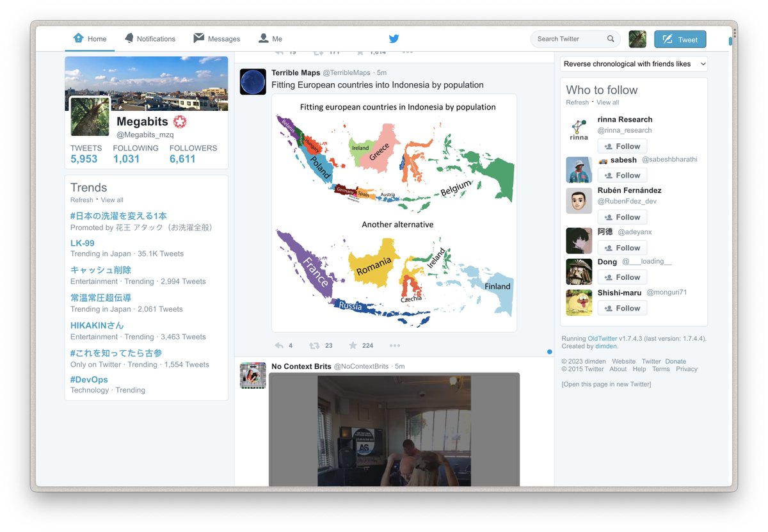Click the Twitter bird logo

point(394,38)
